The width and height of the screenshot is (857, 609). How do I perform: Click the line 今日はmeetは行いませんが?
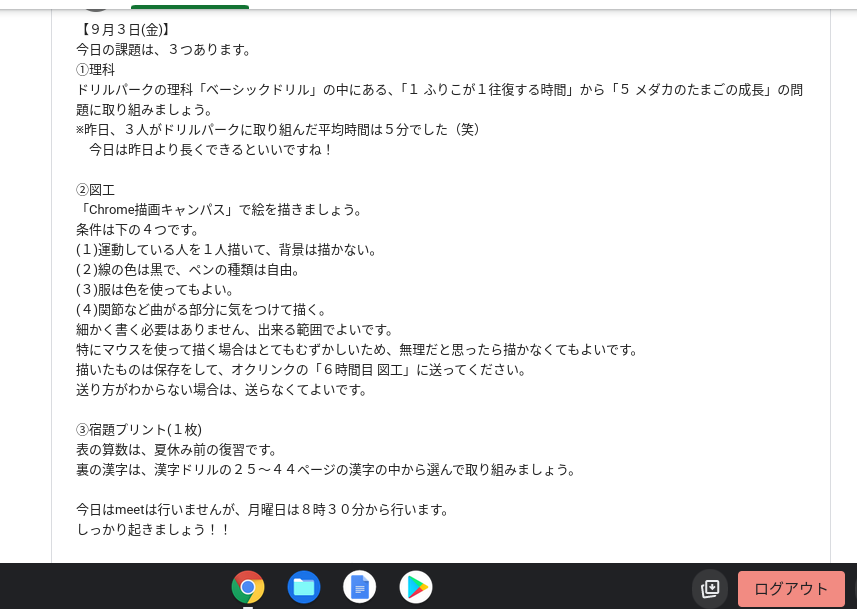[263, 510]
